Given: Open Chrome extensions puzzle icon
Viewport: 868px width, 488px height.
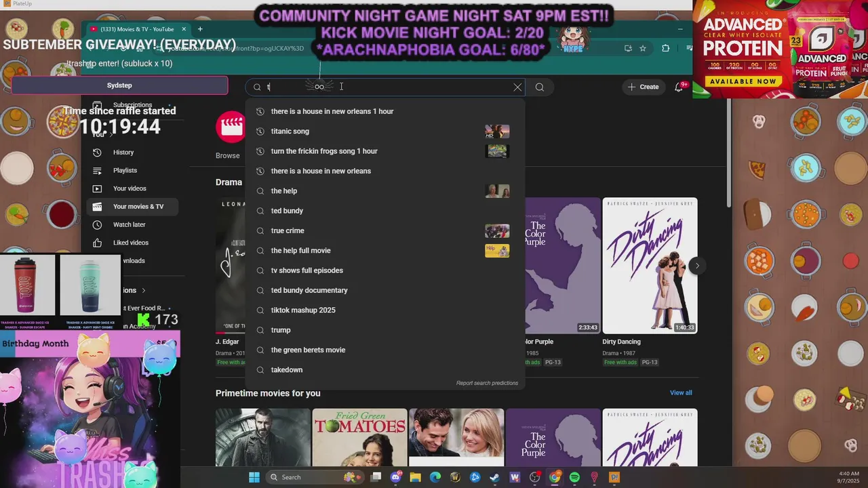Looking at the screenshot, I should (x=665, y=48).
